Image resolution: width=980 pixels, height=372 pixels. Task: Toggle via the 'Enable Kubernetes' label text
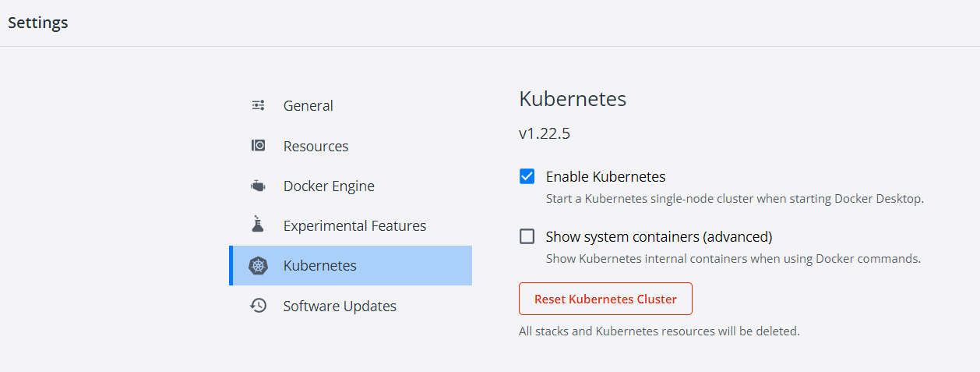pos(605,177)
